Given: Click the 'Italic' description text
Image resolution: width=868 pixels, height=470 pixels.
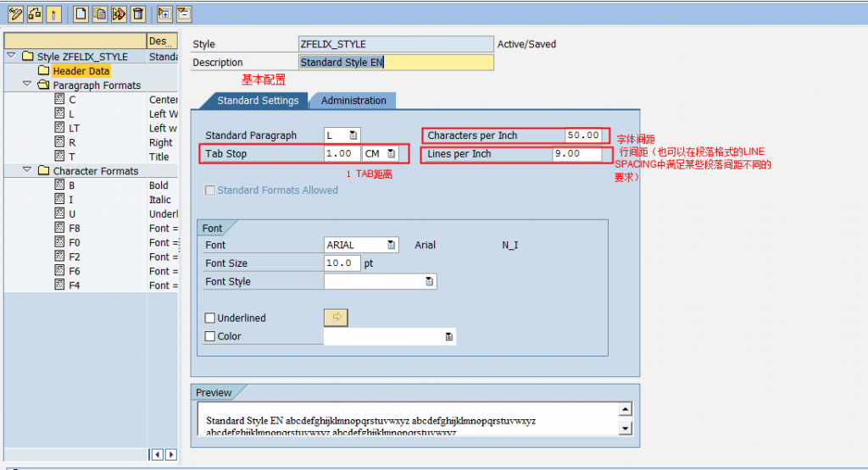Looking at the screenshot, I should [160, 200].
